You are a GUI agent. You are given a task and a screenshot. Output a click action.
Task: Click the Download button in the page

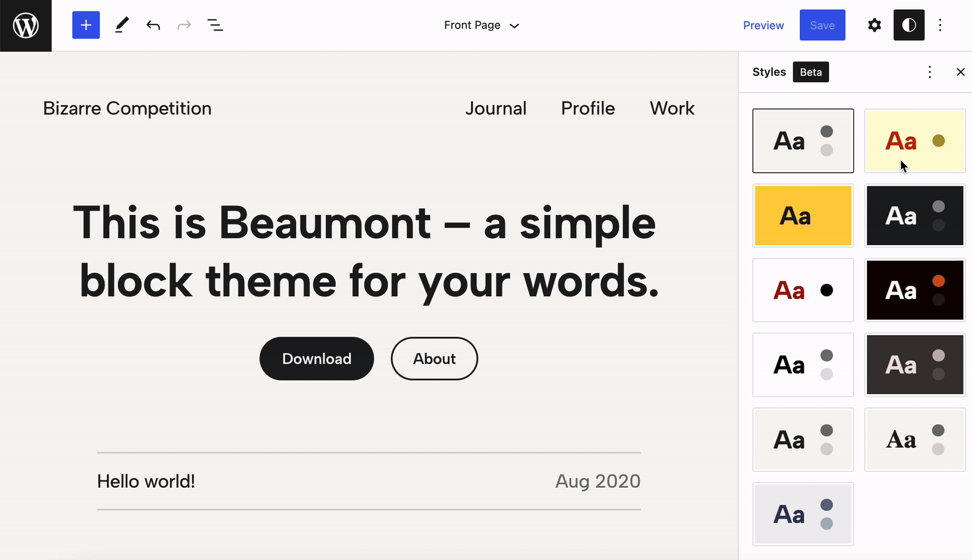point(317,359)
